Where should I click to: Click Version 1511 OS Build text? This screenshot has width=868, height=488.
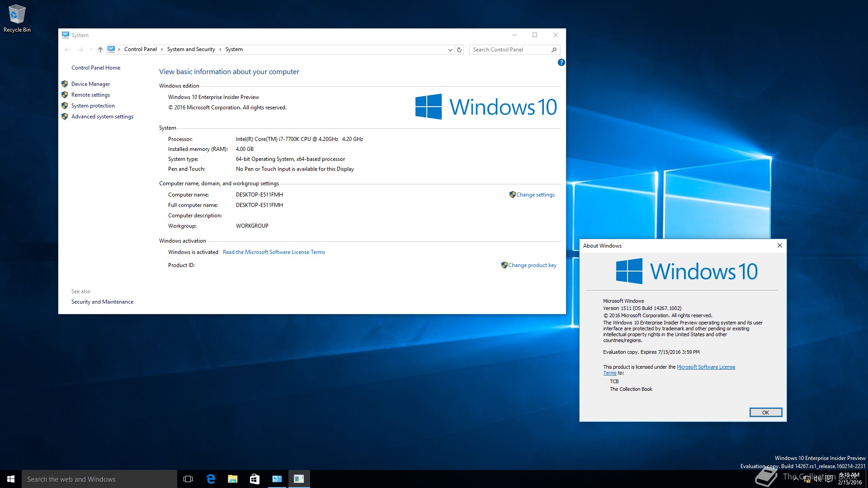(642, 308)
